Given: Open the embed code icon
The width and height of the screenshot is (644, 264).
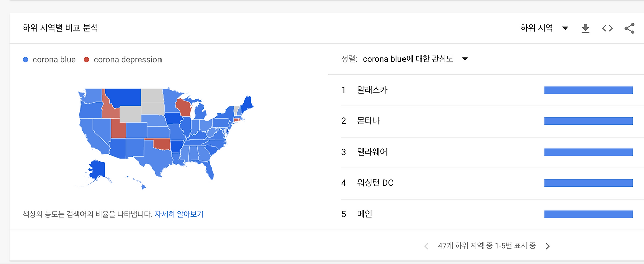Looking at the screenshot, I should pyautogui.click(x=607, y=29).
